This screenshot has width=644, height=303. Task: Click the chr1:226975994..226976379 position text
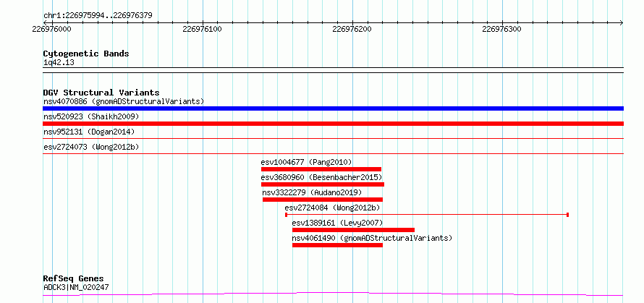(98, 16)
